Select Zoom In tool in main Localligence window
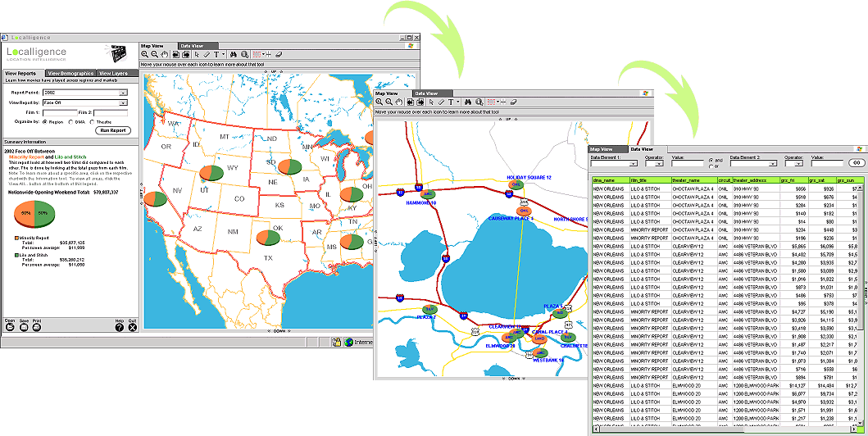This screenshot has height=436, width=868. pos(144,55)
